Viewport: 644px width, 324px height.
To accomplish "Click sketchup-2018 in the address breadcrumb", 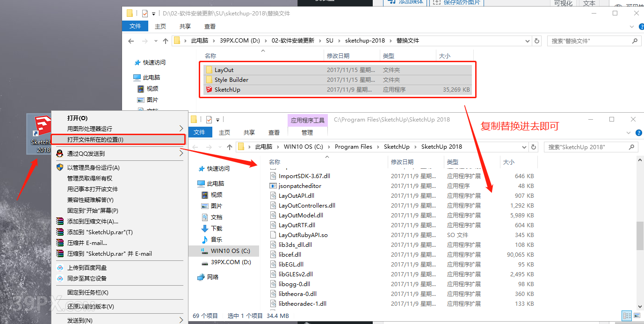I will [x=365, y=41].
